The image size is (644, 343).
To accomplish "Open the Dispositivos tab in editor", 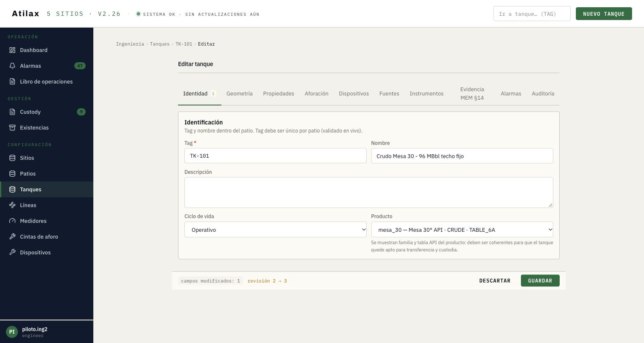I will click(x=354, y=94).
